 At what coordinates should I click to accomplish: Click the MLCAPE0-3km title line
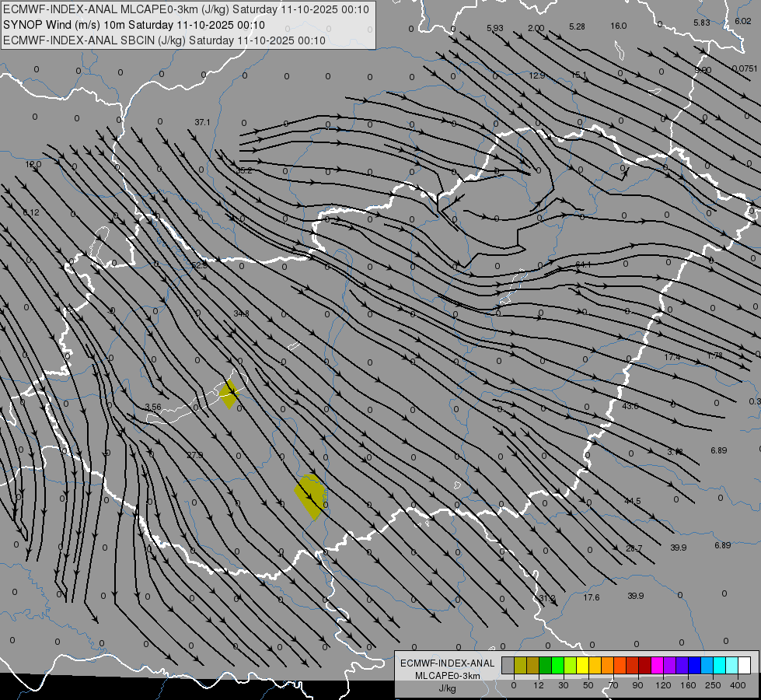[x=186, y=9]
